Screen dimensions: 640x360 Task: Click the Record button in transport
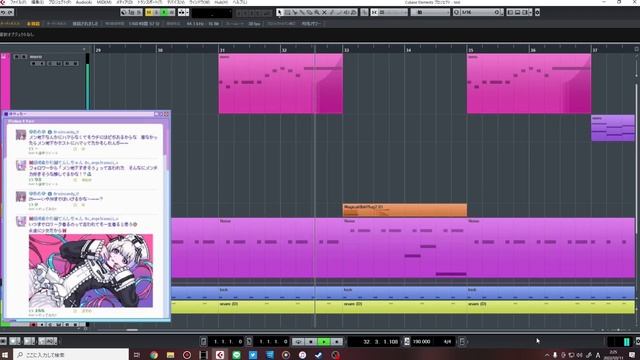336,342
